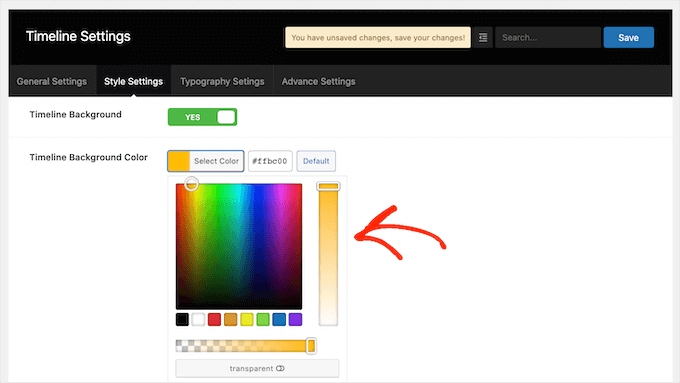680x383 pixels.
Task: Switch to the Style Settings tab
Action: (x=134, y=82)
